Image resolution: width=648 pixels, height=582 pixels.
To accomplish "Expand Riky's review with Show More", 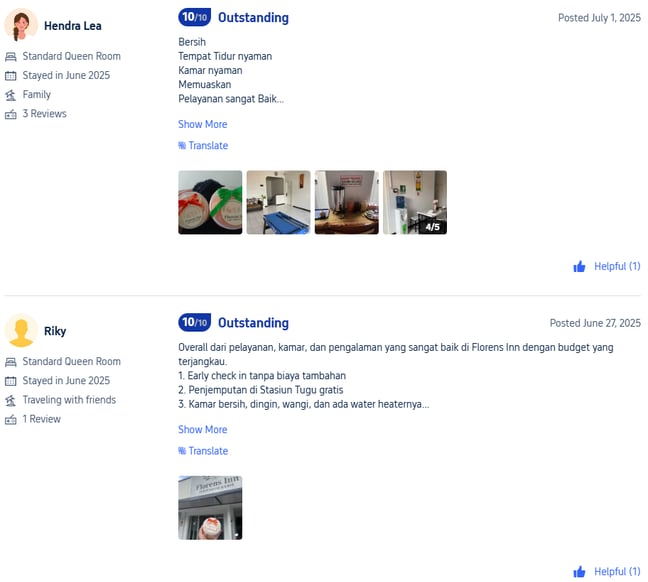I will pos(202,430).
